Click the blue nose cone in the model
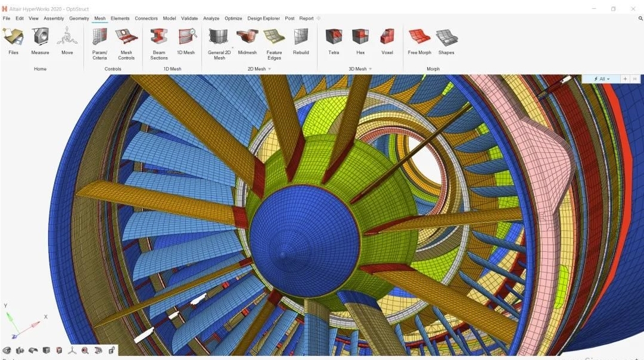This screenshot has width=644, height=360. point(304,241)
